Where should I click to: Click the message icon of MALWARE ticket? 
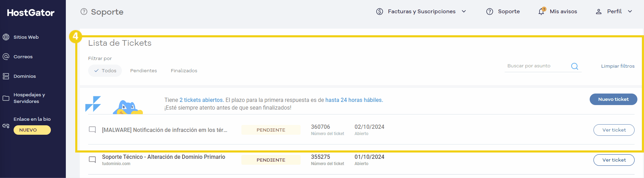coord(92,130)
